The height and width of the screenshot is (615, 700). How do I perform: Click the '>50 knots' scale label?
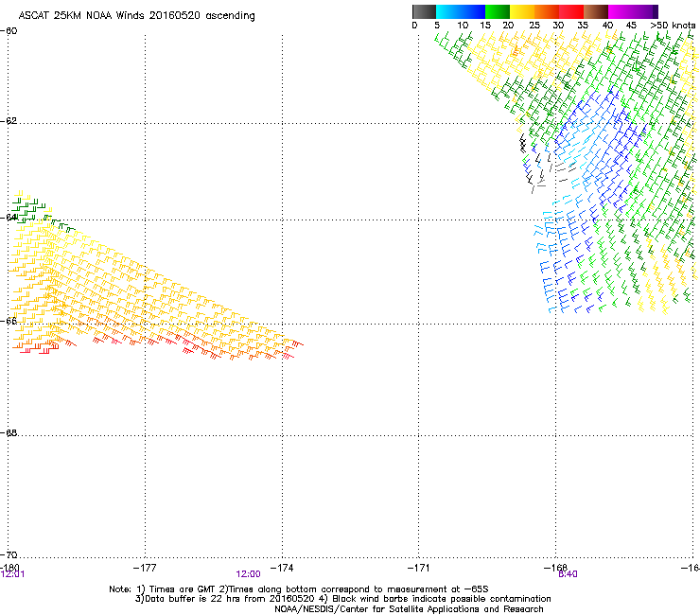coord(673,26)
